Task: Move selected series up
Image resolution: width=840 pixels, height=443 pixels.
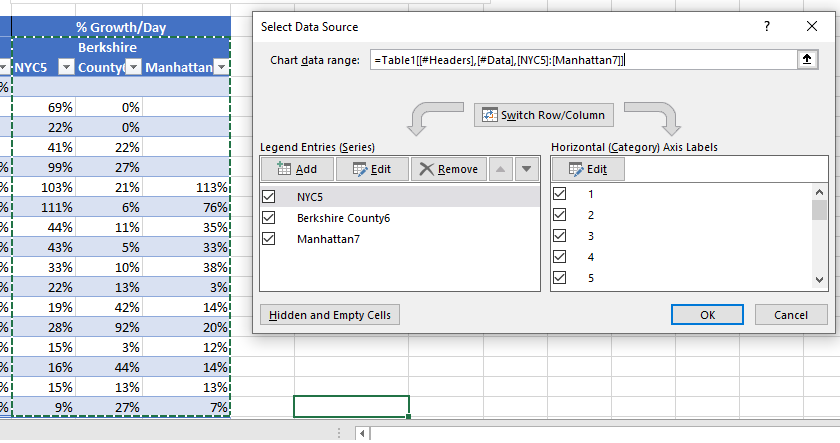Action: (x=500, y=169)
